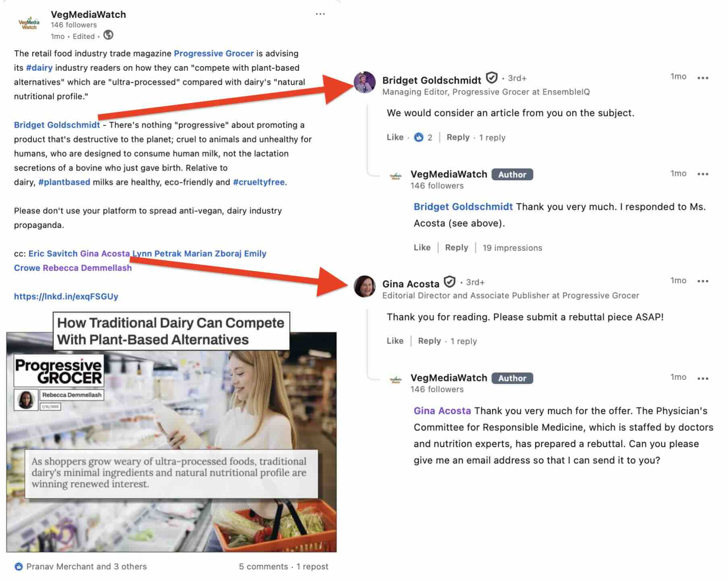The height and width of the screenshot is (581, 728).
Task: Open more options on Bridget Goldschmidt's comment
Action: pos(703,78)
